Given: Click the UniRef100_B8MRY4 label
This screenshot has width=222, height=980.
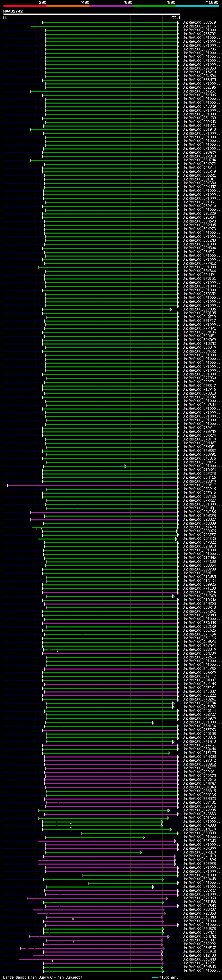Looking at the screenshot, I should pos(199,592).
